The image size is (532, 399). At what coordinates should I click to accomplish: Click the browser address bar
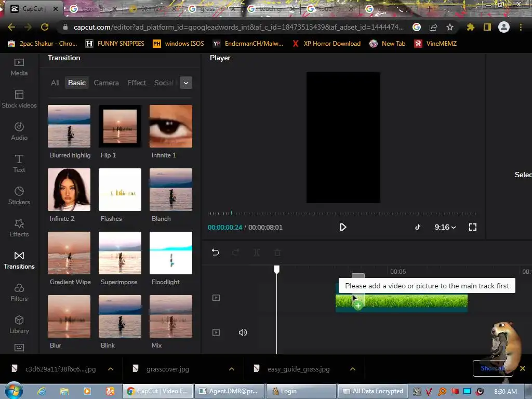(238, 27)
